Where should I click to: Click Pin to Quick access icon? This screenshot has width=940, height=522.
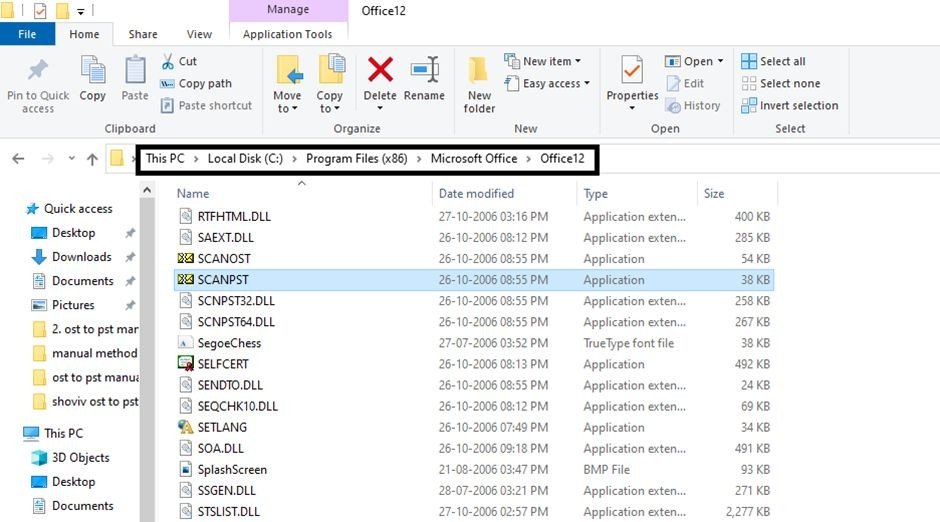coord(38,71)
